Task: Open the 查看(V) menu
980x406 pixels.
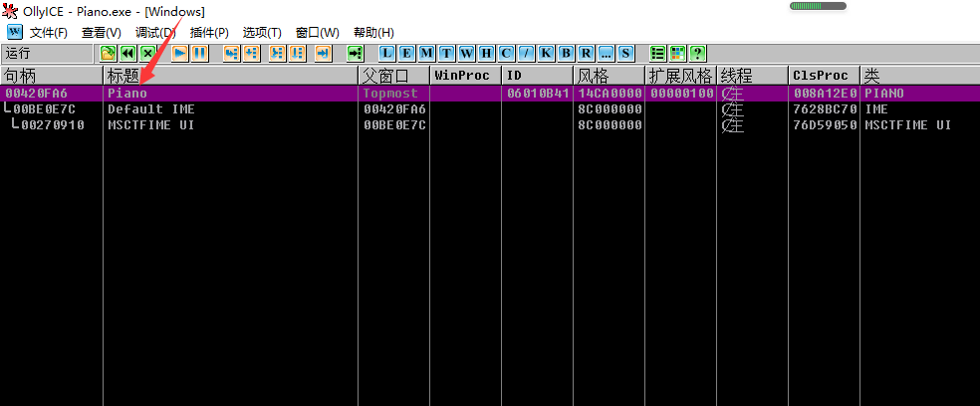Action: [102, 33]
